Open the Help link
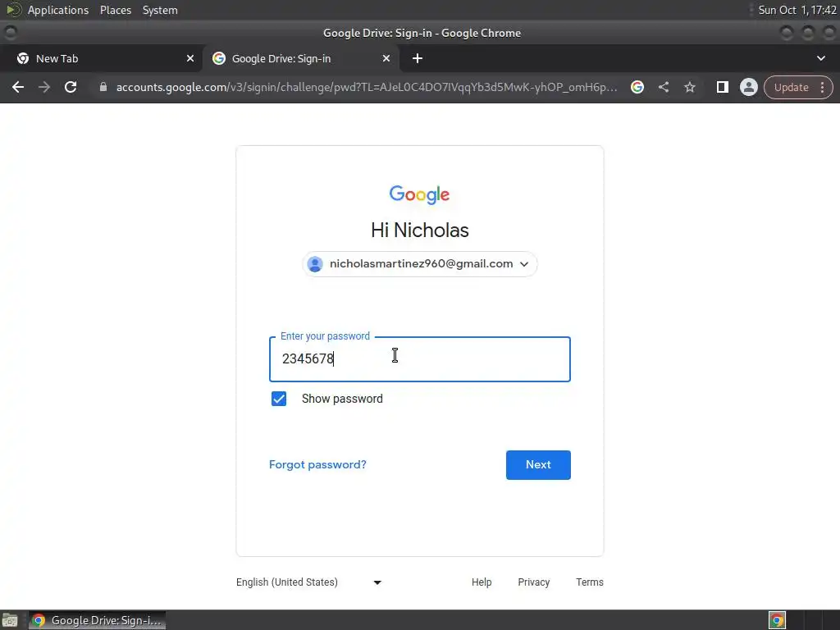This screenshot has height=630, width=840. [x=482, y=582]
